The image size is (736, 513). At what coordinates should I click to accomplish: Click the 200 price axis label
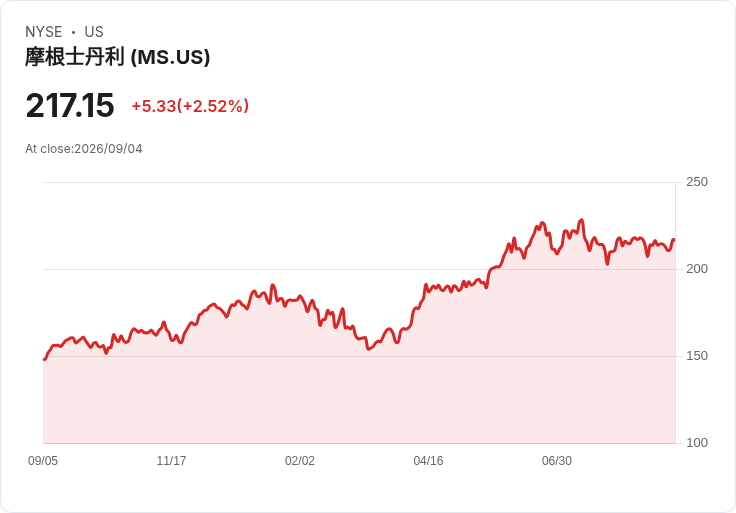tap(697, 269)
